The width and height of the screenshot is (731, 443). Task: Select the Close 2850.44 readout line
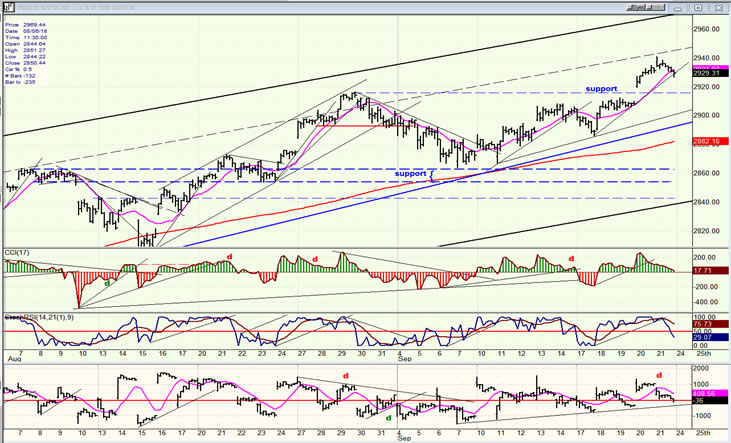point(26,62)
